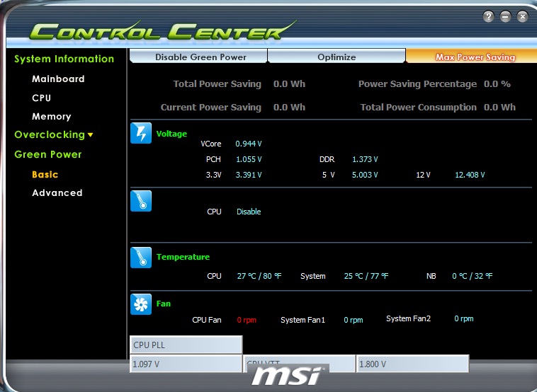Click the Total Power Consumption 0.0 Wh value
537x392 pixels.
[x=499, y=108]
